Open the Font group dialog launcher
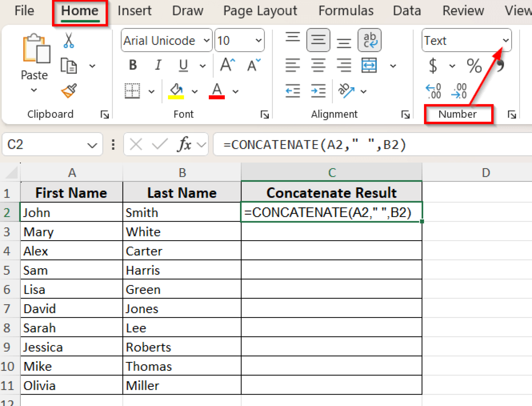The image size is (532, 406). [265, 114]
